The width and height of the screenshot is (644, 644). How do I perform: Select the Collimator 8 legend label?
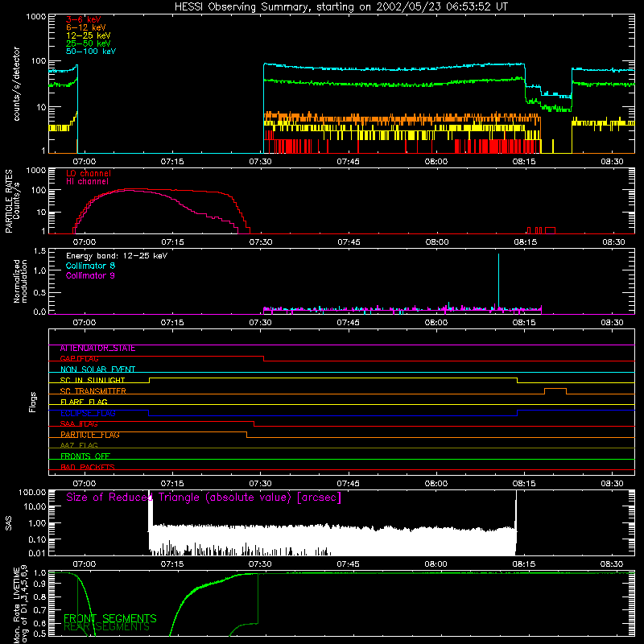pos(90,266)
